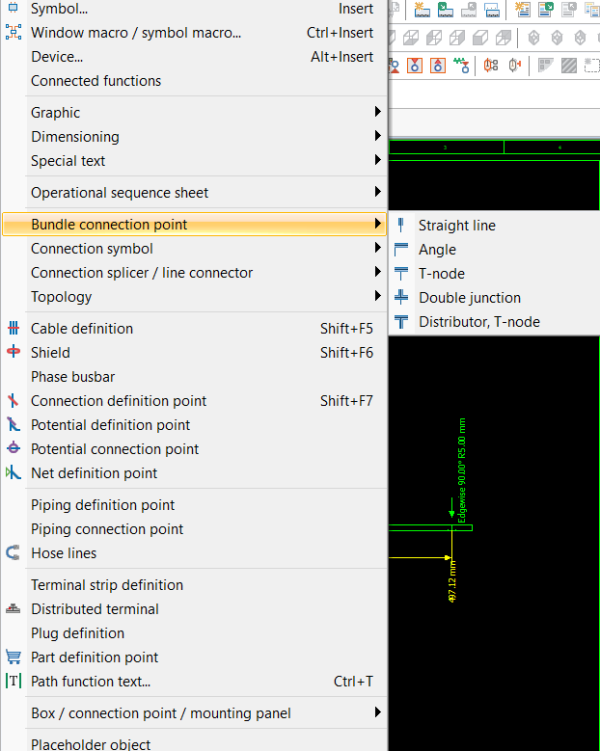Select Distributor, T-node from the submenu
This screenshot has width=600, height=751.
click(x=494, y=321)
